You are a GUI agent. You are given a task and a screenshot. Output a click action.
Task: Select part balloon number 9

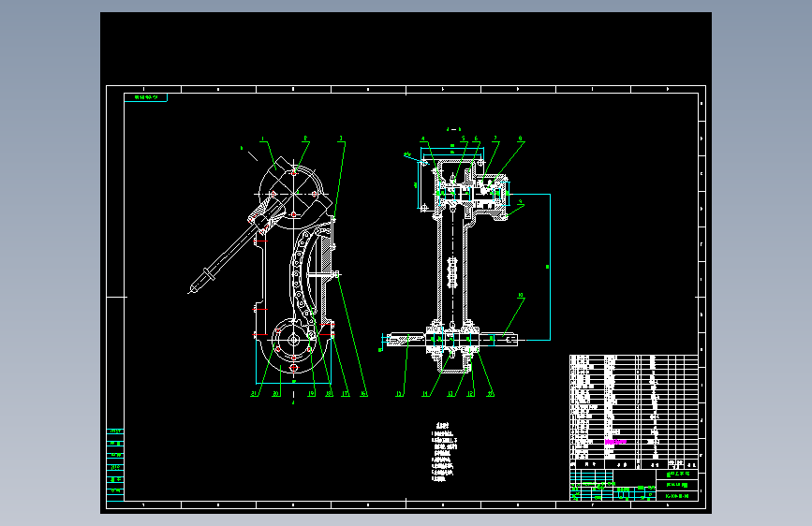pyautogui.click(x=521, y=202)
